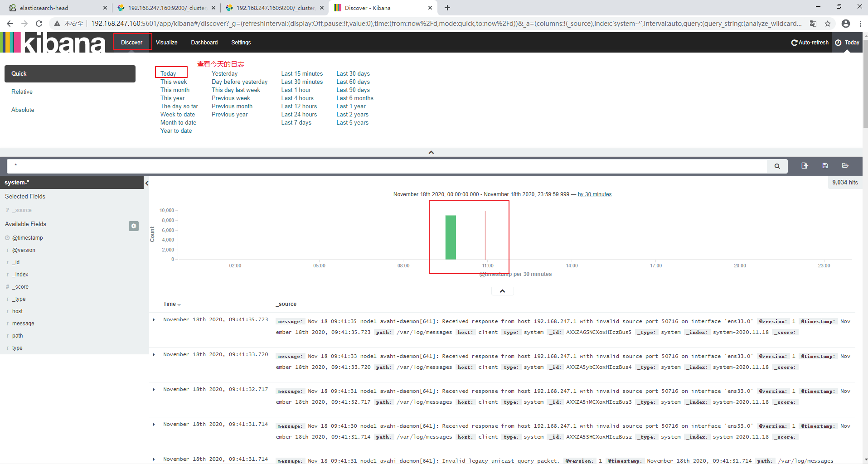Click the _index field
The width and height of the screenshot is (868, 464).
tap(20, 275)
